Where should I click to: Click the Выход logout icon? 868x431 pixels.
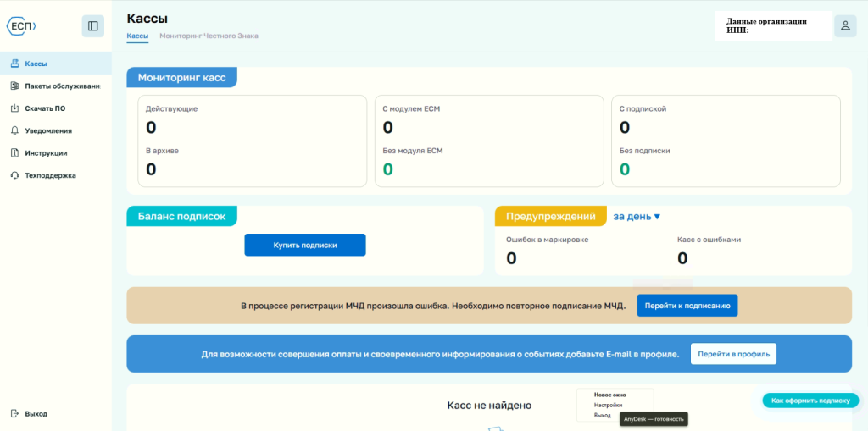(x=15, y=413)
